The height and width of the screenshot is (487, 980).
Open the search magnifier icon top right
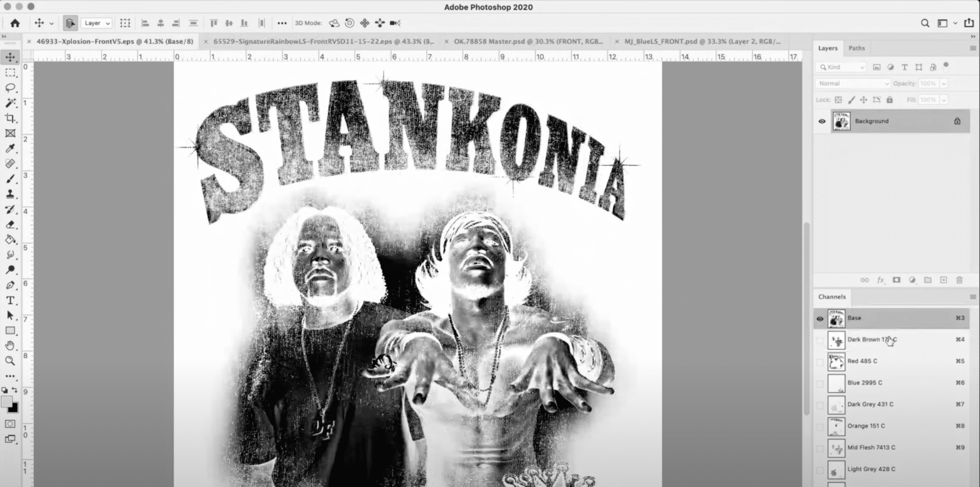point(924,23)
